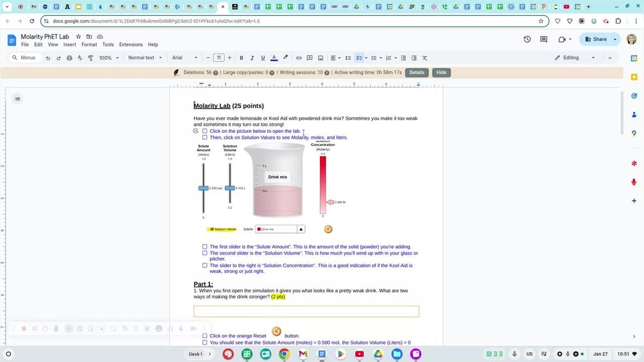Screen dimensions: 644x362
Task: Open the Extensions menu
Action: [x=130, y=45]
